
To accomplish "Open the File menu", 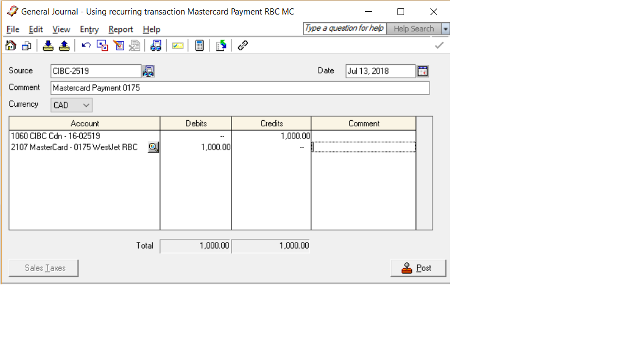I will click(x=13, y=30).
